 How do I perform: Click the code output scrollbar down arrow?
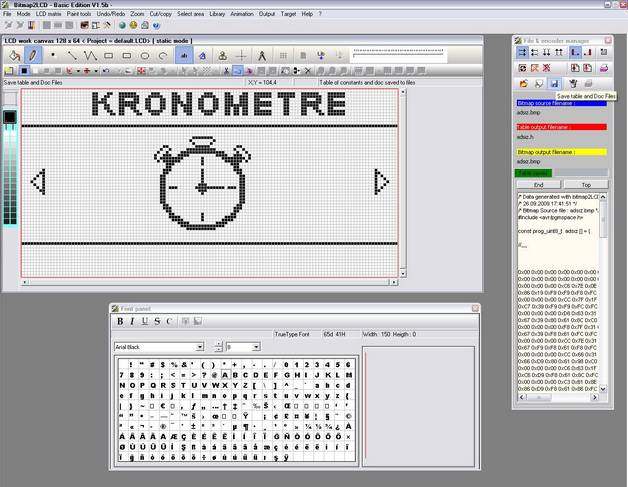(603, 388)
